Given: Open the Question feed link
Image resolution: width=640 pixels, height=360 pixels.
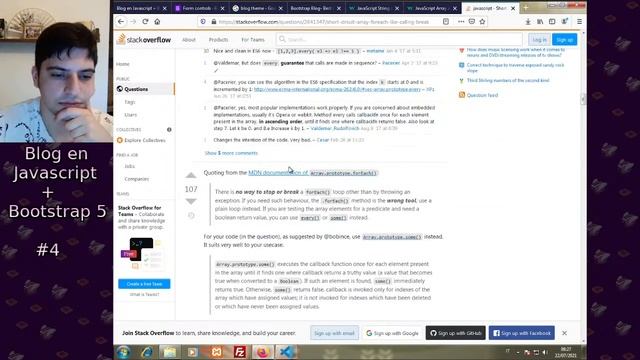Looking at the screenshot, I should click(x=482, y=95).
